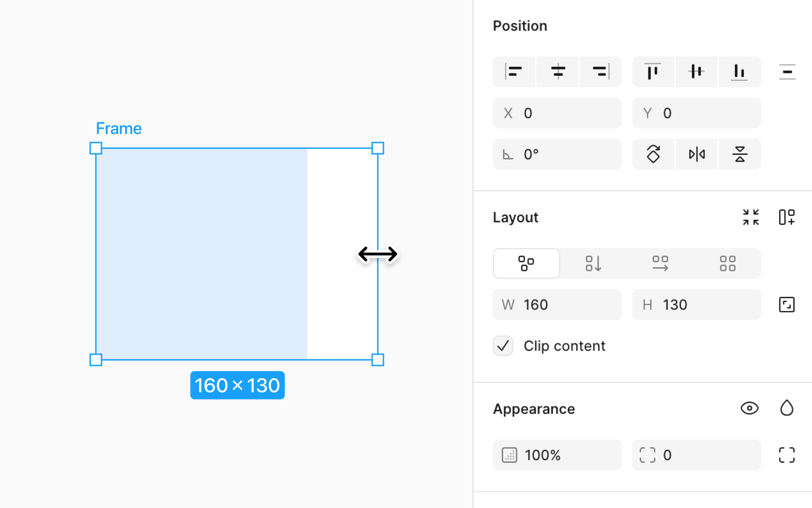812x508 pixels.
Task: Select the align left icon
Action: pyautogui.click(x=514, y=71)
